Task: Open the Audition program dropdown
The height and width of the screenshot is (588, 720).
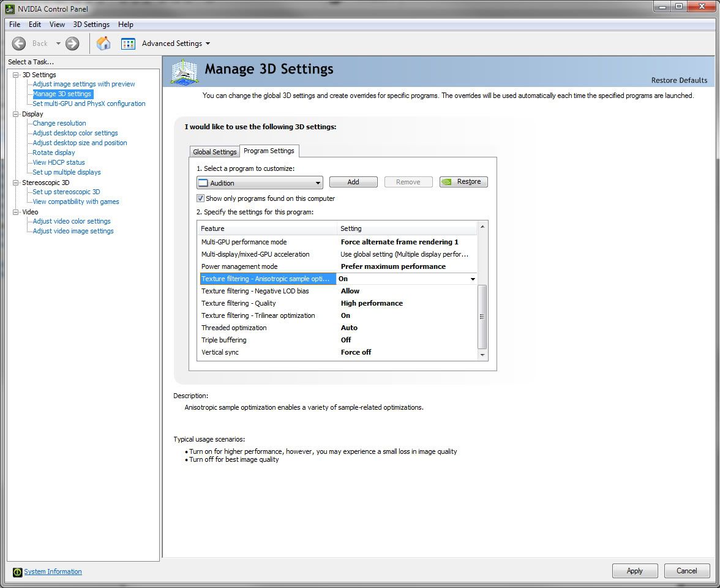Action: point(318,183)
